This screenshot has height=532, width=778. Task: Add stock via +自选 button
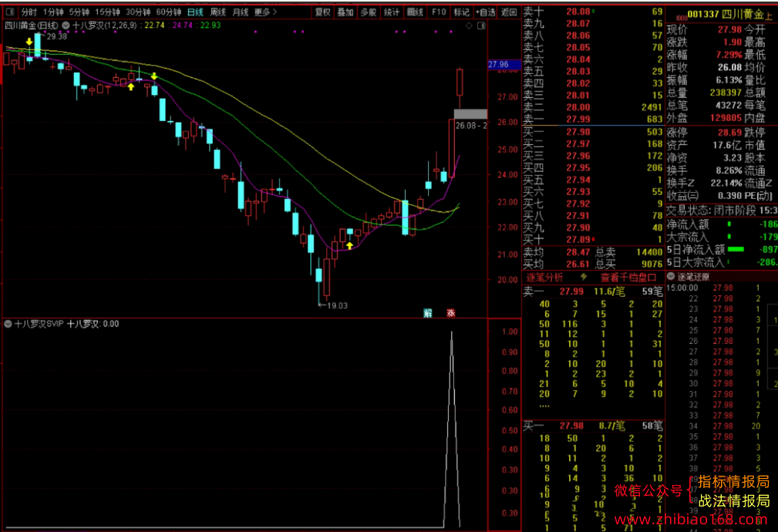[485, 12]
